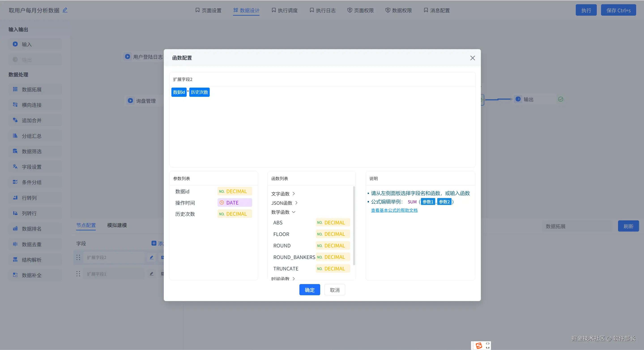Screen dimensions: 644x350
Task: Click the Sogou input method tray icon
Action: coord(479,346)
